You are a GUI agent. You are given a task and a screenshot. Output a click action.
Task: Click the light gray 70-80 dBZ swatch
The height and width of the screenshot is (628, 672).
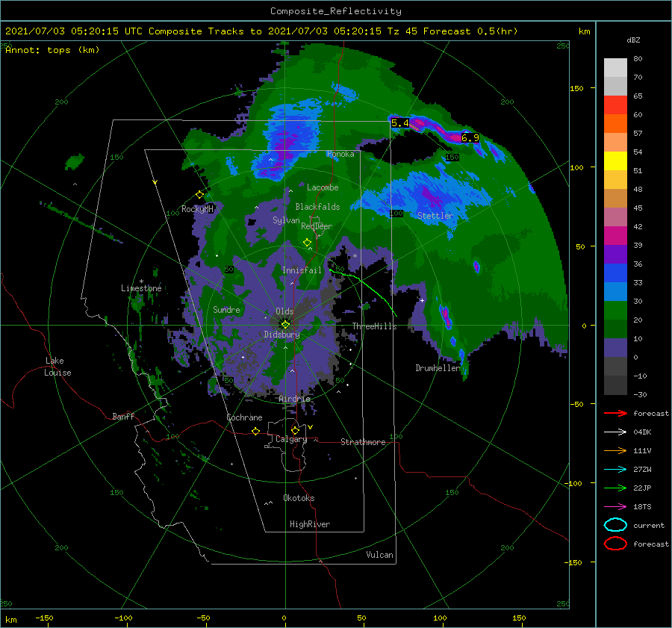(615, 68)
